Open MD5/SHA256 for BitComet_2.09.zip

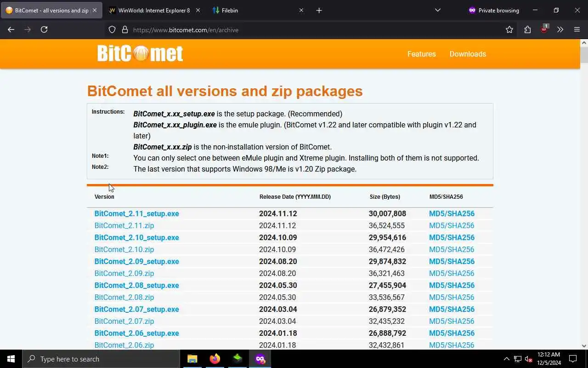452,273
